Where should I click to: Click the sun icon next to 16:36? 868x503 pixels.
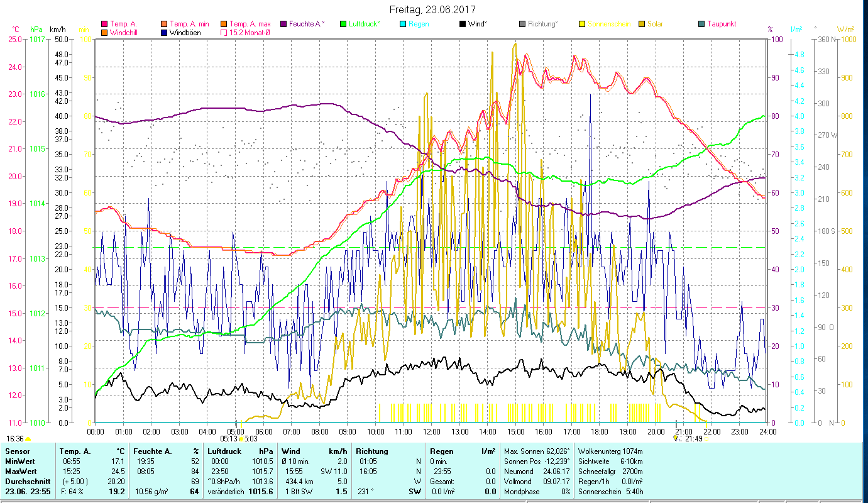(x=28, y=439)
